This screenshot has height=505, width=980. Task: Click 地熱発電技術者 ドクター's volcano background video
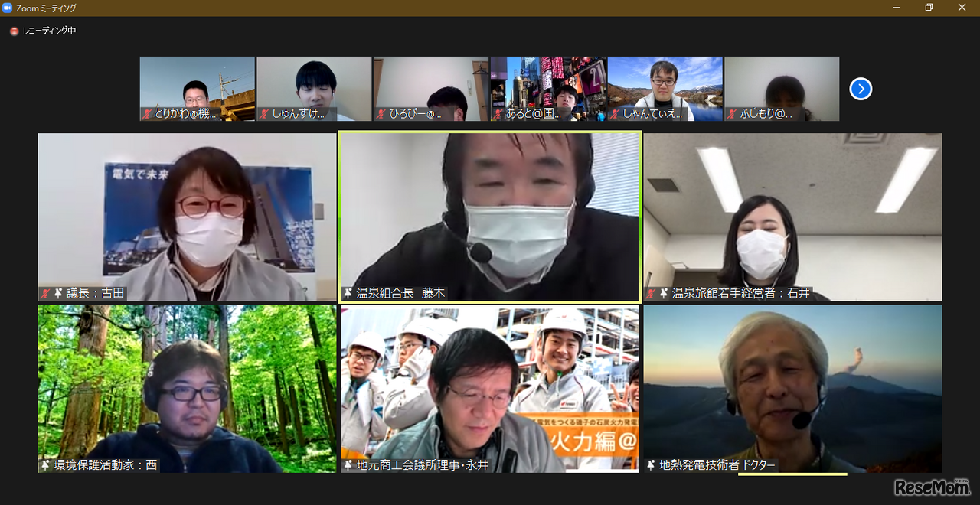click(x=792, y=389)
